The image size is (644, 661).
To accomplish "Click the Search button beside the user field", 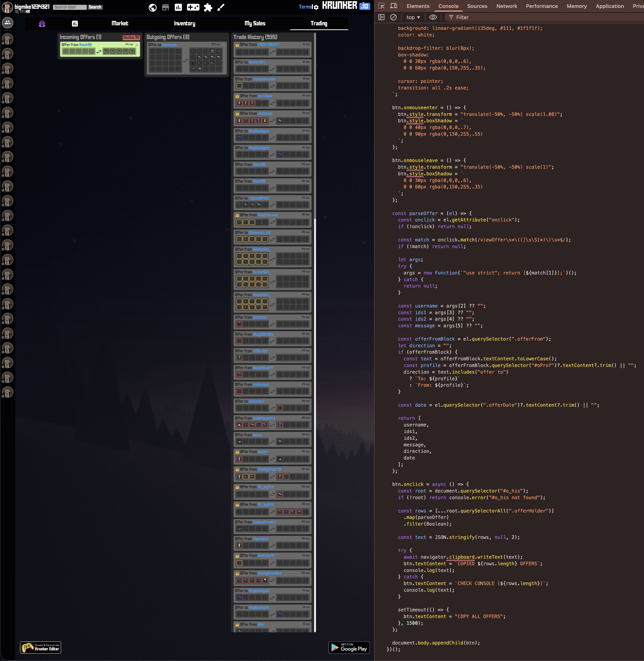I will click(95, 7).
